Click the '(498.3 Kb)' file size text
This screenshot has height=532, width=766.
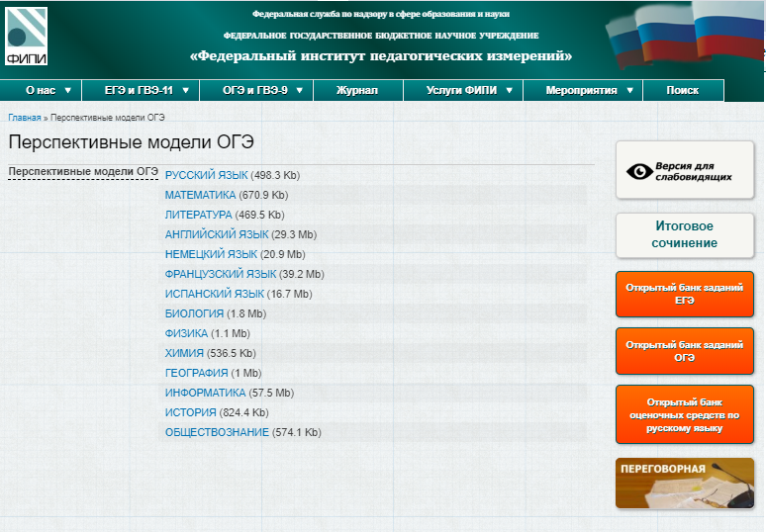(275, 175)
